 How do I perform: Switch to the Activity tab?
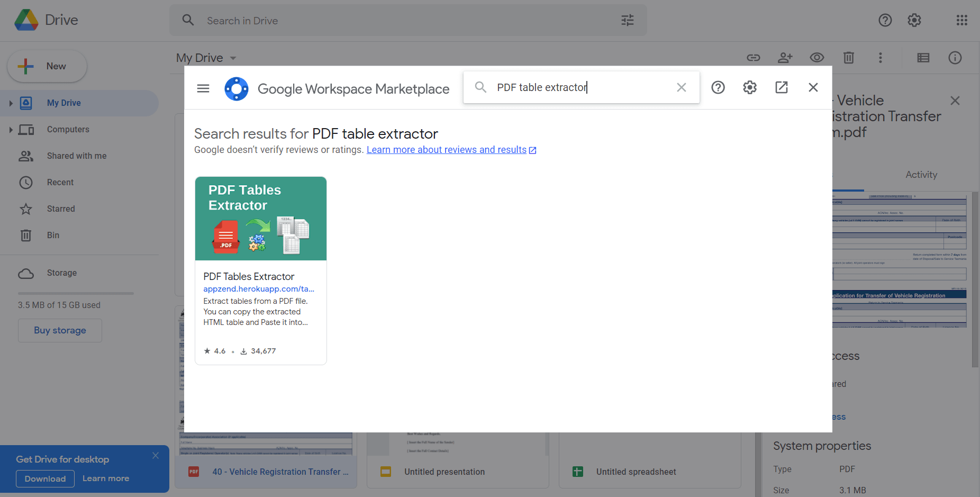click(921, 175)
